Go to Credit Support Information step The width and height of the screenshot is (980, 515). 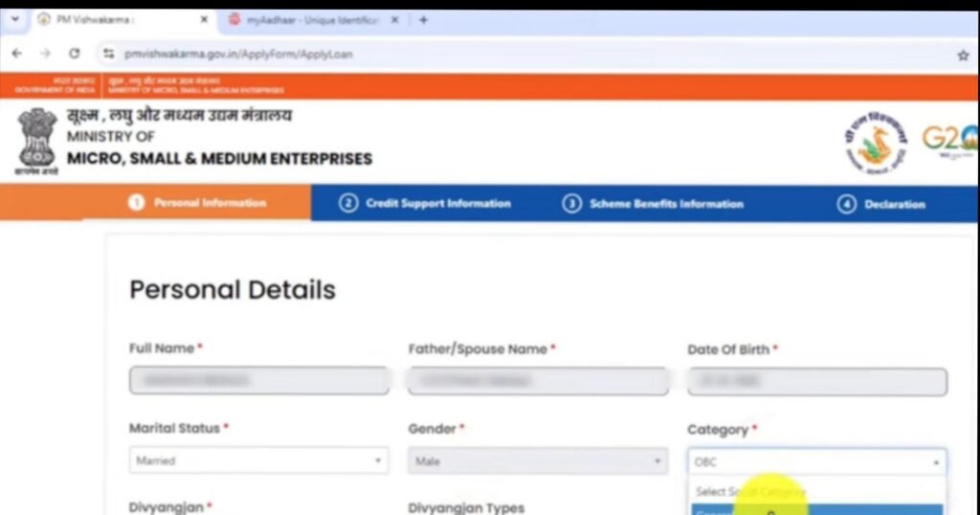[x=425, y=203]
